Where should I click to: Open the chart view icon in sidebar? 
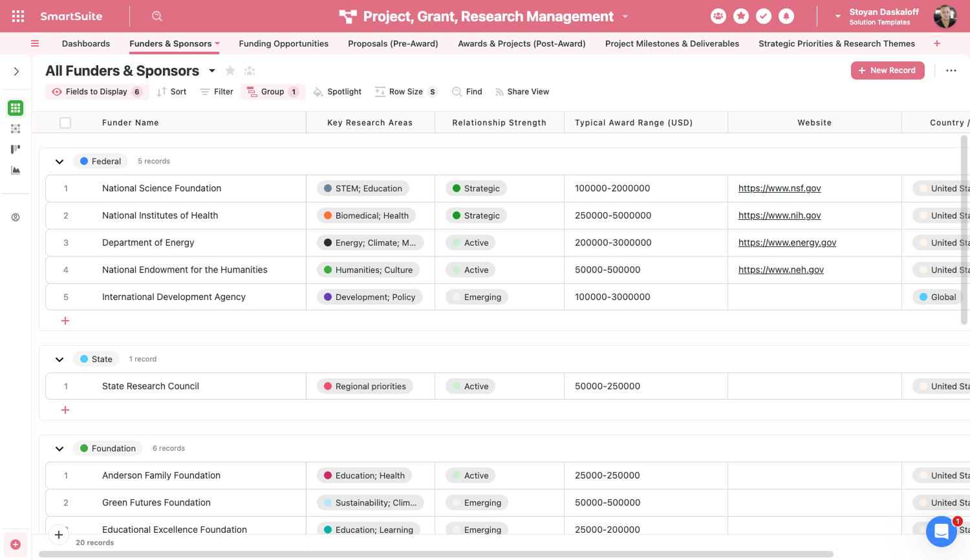(x=16, y=170)
